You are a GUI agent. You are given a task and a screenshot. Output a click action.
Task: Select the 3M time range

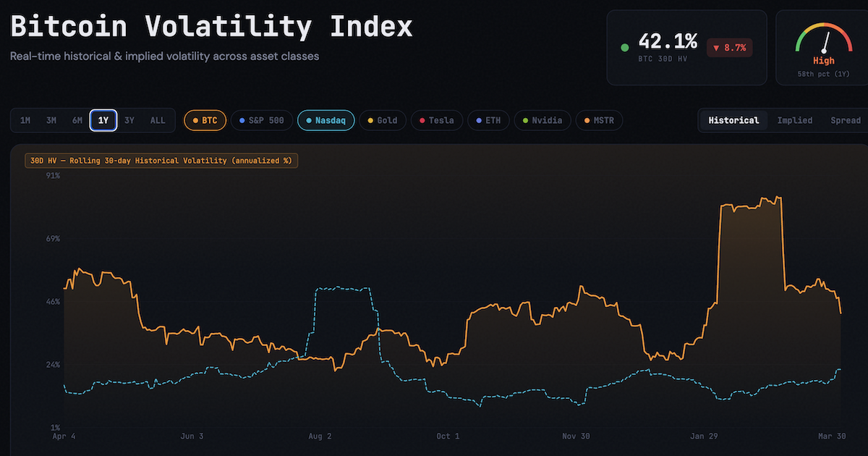pyautogui.click(x=51, y=120)
